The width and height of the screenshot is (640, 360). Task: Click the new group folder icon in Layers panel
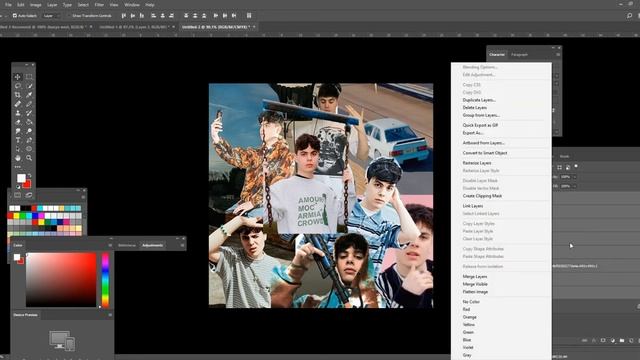[x=622, y=340]
